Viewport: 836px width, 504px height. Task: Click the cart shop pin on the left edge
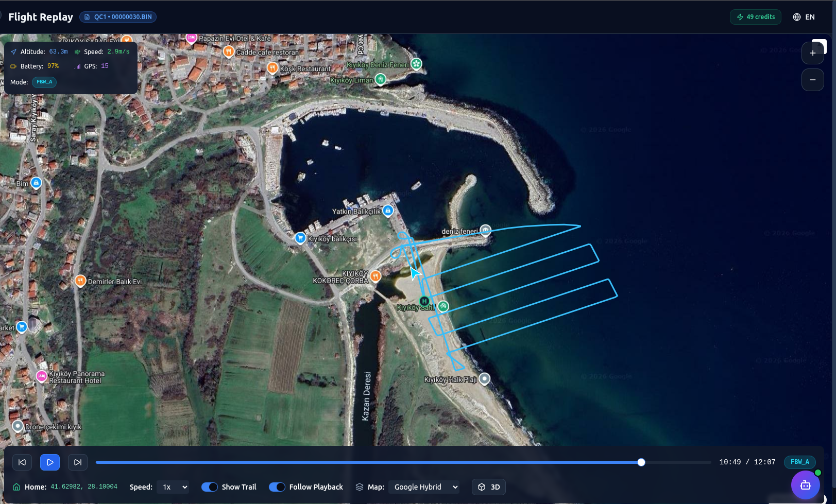pos(22,327)
